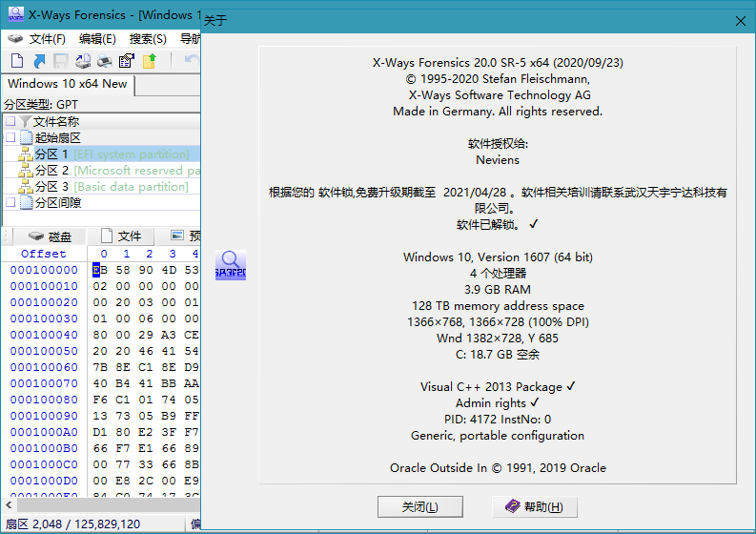Click the PID: 4172 InstNo: 0 line
Viewport: 756px width, 534px height.
click(498, 420)
